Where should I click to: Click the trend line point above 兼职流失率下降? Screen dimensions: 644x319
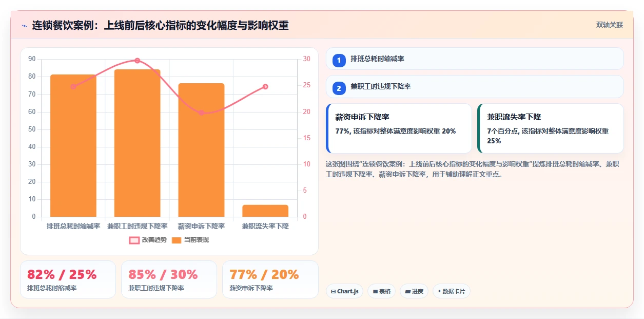coord(265,87)
